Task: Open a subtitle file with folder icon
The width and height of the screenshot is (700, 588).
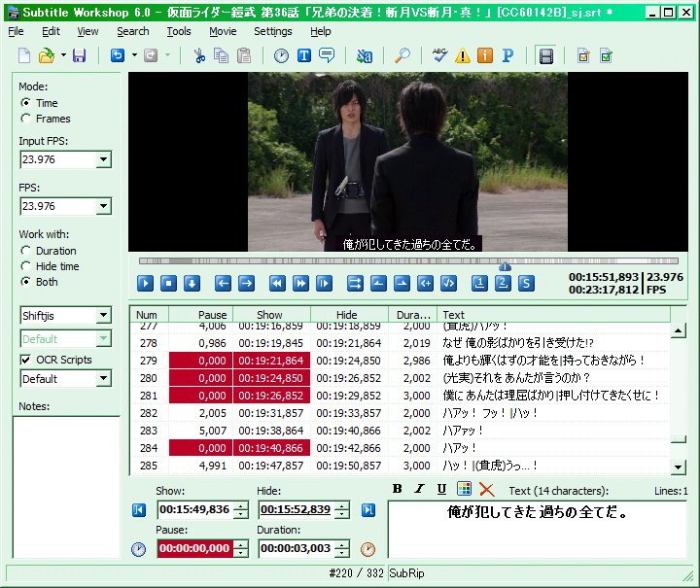Action: [47, 55]
